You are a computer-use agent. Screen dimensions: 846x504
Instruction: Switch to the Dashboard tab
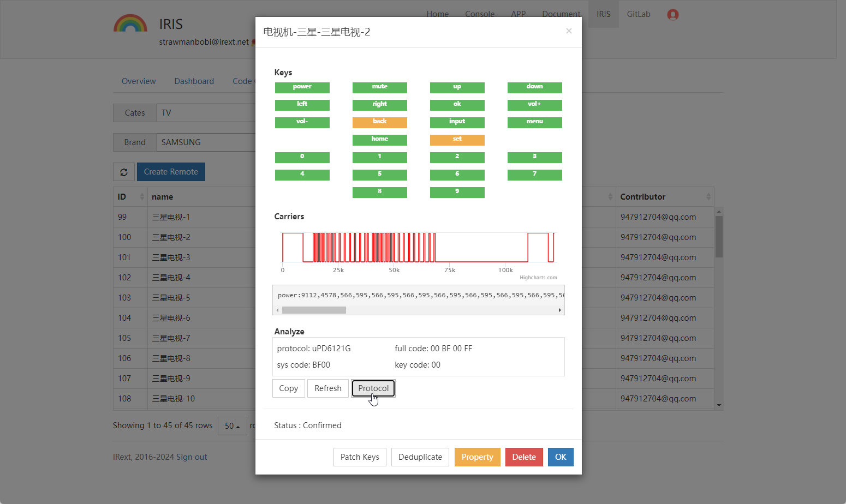(x=194, y=81)
